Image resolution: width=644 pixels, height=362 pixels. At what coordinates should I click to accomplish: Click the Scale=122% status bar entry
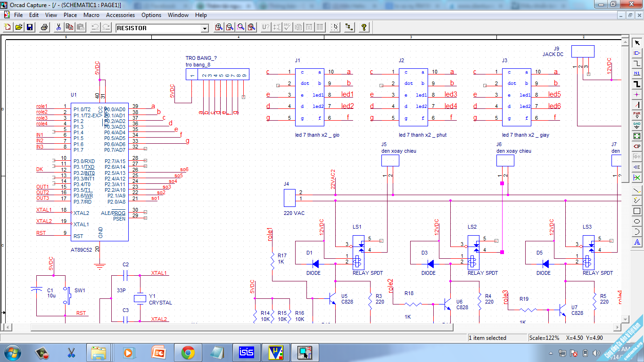pos(544,338)
